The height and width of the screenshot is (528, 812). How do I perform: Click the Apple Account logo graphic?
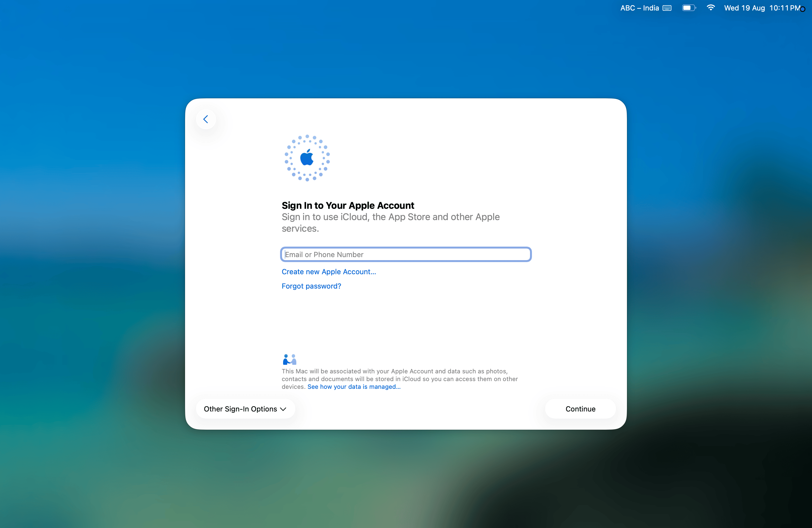click(x=307, y=158)
